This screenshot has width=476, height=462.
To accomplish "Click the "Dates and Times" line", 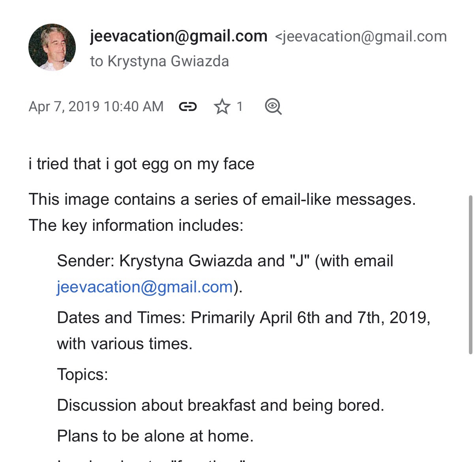I will [243, 318].
